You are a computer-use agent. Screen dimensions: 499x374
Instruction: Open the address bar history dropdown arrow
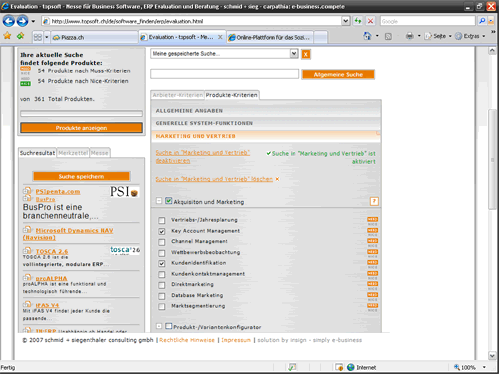click(x=346, y=21)
